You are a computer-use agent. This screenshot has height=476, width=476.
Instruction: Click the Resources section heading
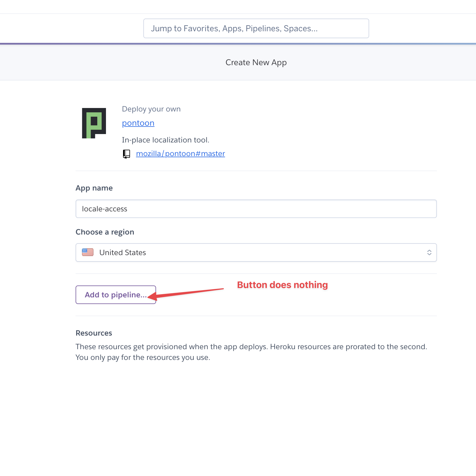[94, 333]
